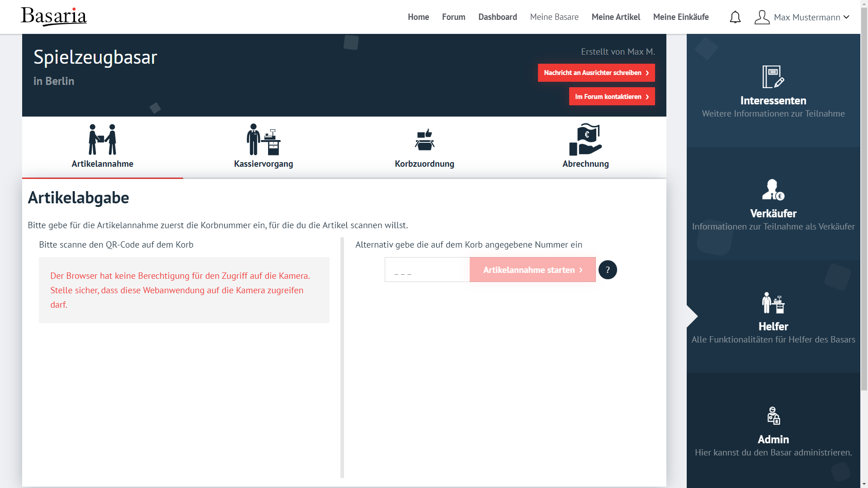Click the Abrechnung money hand icon
Screen dimensions: 868x488
[x=585, y=139]
